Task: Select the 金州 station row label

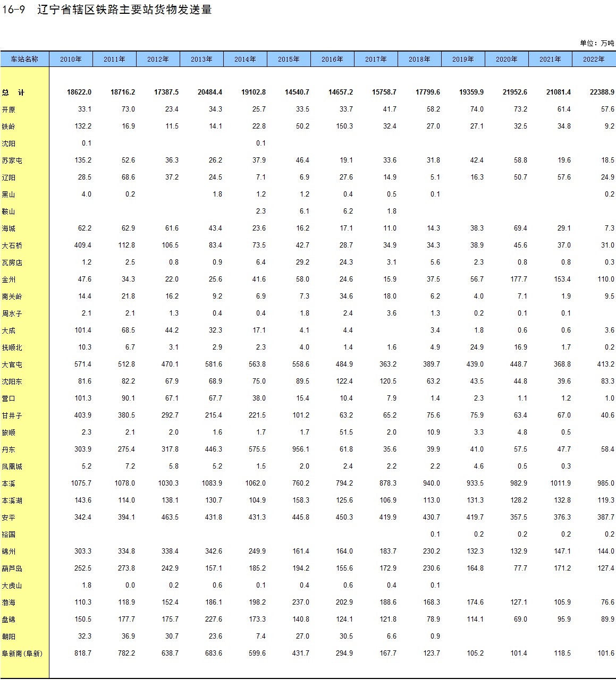Action: point(9,279)
